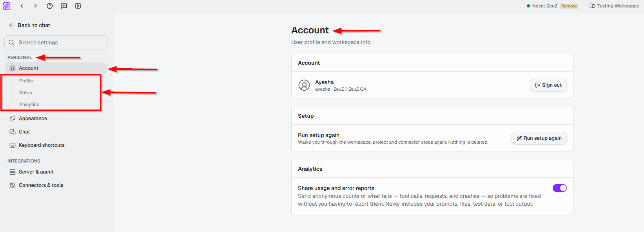
Task: Click the user avatar icon beside Ayesha
Action: pos(304,85)
